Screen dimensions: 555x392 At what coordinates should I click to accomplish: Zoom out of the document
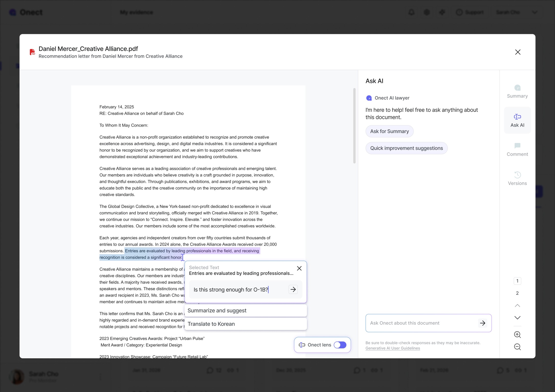(517, 347)
